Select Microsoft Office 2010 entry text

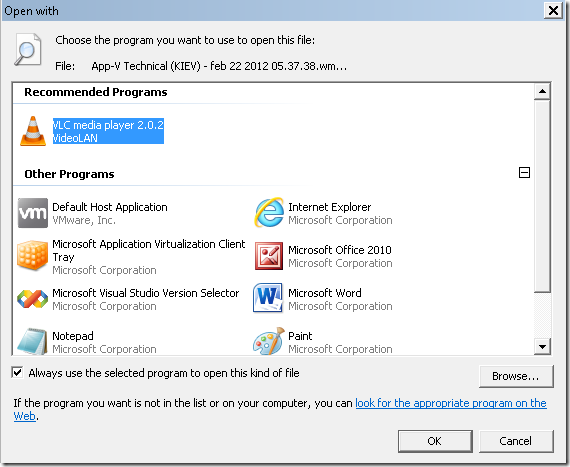[x=340, y=250]
